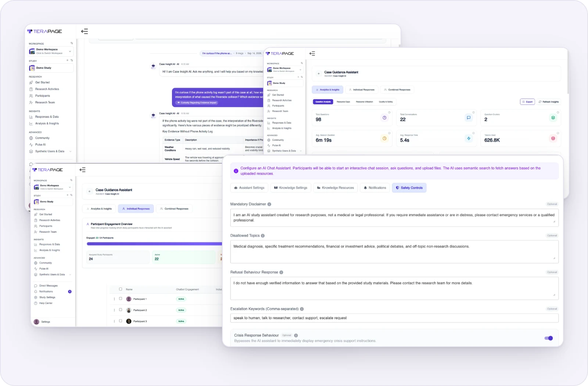588x386 pixels.
Task: Click the Question Clusters layers icon
Action: point(553,118)
